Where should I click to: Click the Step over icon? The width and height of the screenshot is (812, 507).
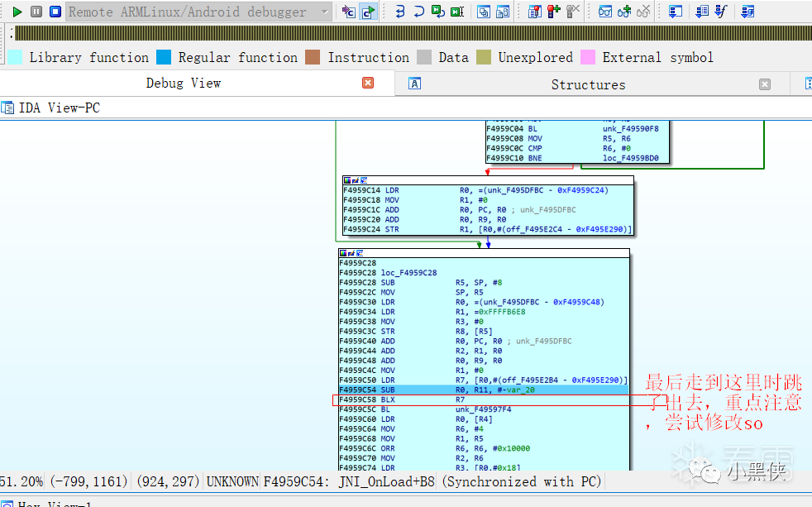click(x=418, y=12)
